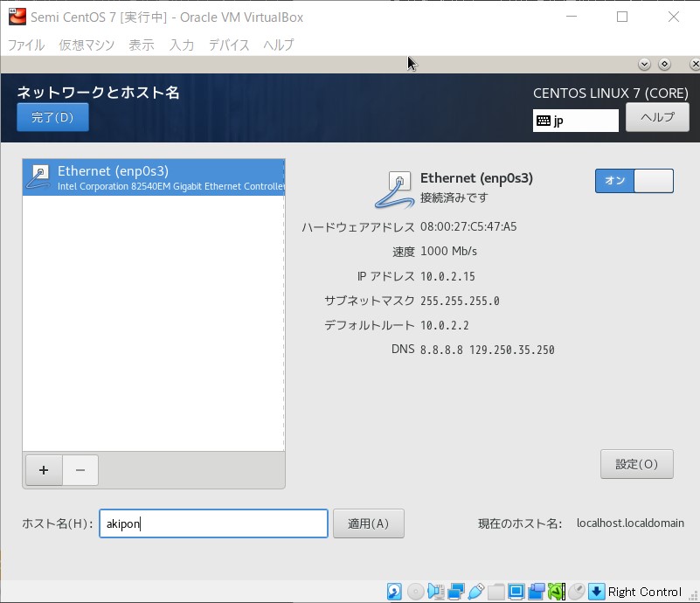Screen dimensions: 700x603
Task: Click the recording indicator with overlapping screens
Action: point(537,592)
